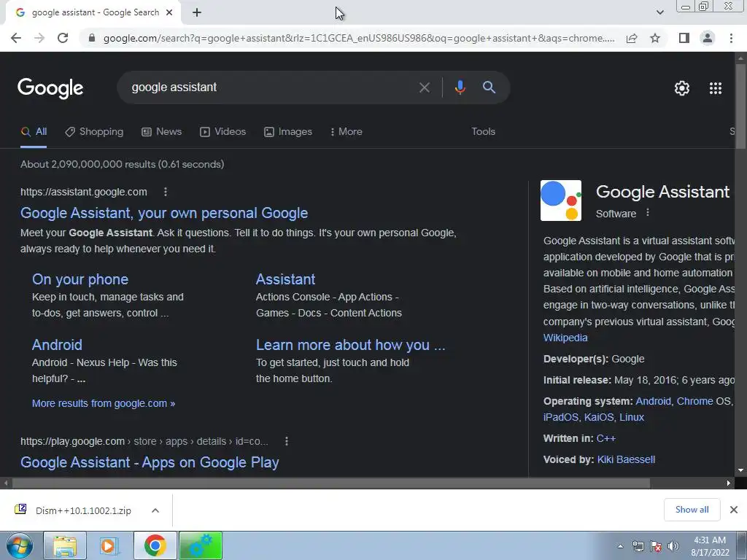The height and width of the screenshot is (560, 747).
Task: Expand the More search categories menu
Action: [x=347, y=131]
